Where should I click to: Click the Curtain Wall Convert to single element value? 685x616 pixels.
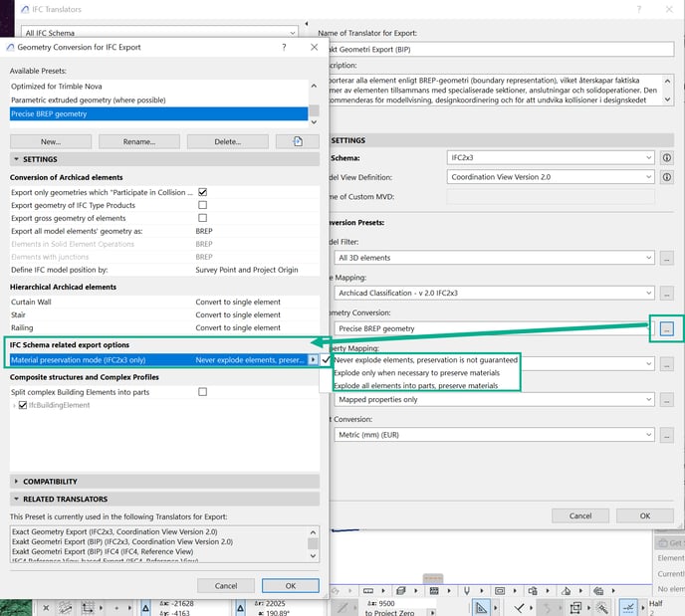(x=238, y=302)
